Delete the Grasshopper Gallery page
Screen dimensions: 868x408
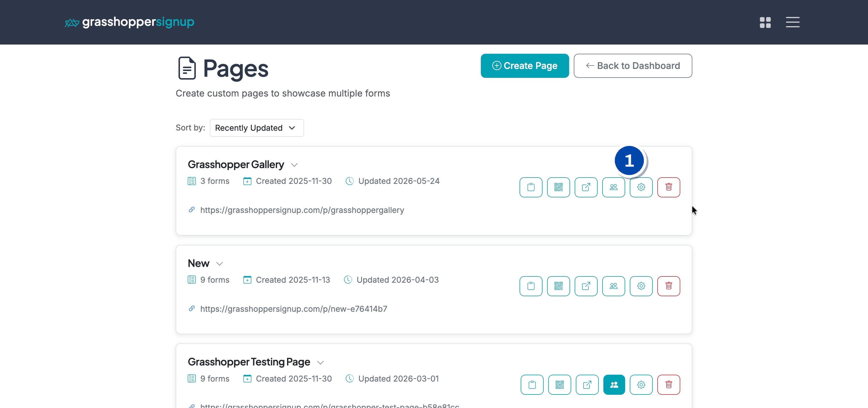tap(669, 187)
